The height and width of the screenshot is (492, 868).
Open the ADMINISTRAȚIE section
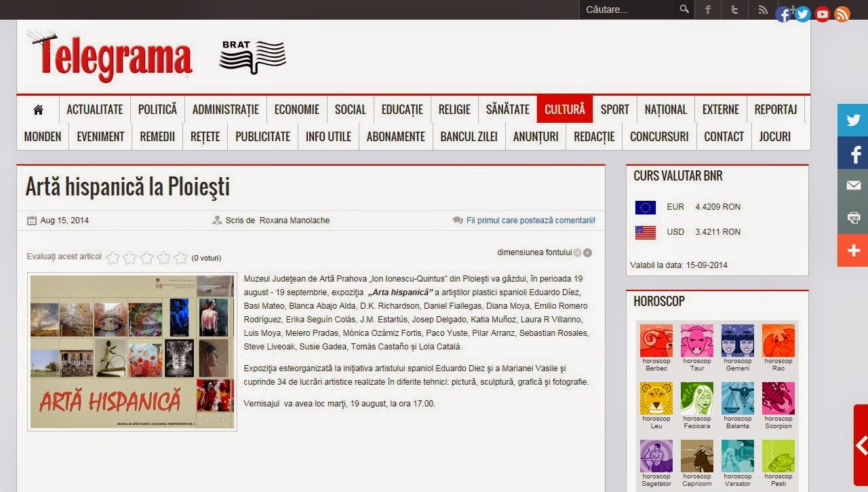(226, 109)
